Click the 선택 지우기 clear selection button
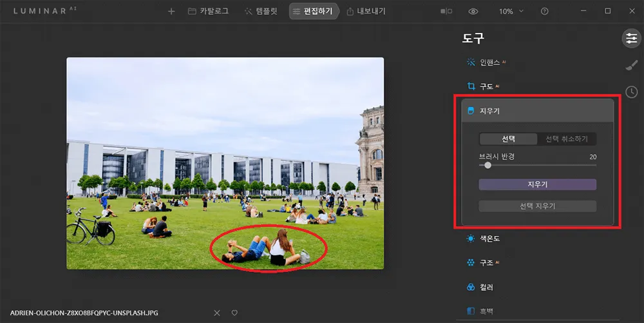This screenshot has height=323, width=644. (538, 206)
